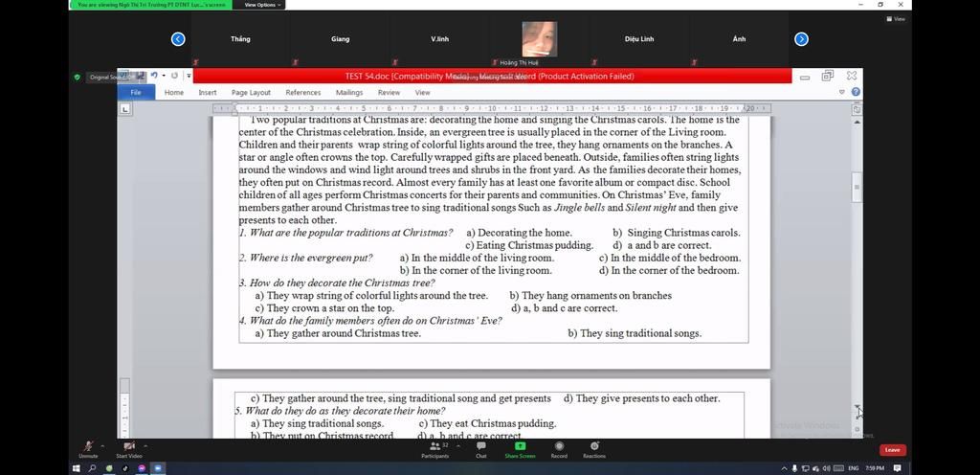The height and width of the screenshot is (475, 980).
Task: Select the V.linh participant tile
Action: click(439, 39)
